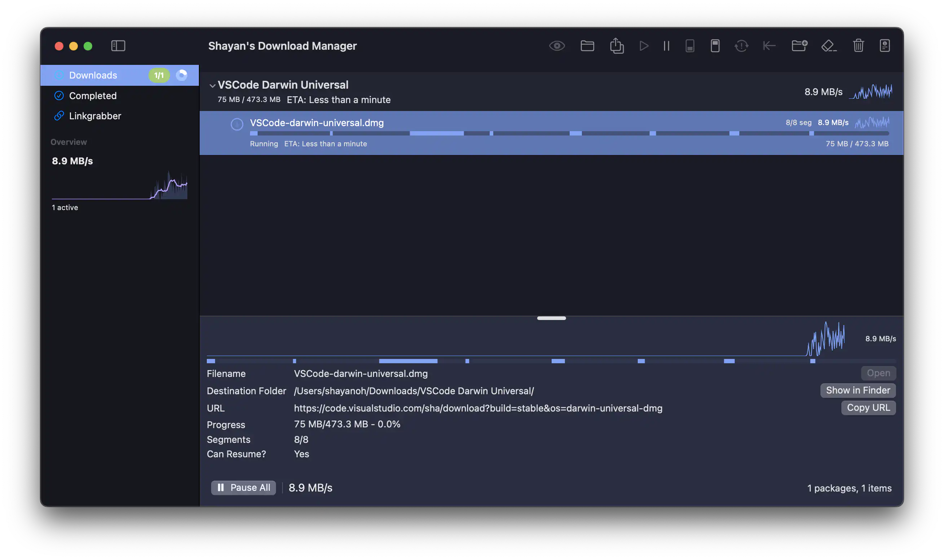944x560 pixels.
Task: Click the left arrow-to-bar toolbar icon
Action: pyautogui.click(x=769, y=46)
